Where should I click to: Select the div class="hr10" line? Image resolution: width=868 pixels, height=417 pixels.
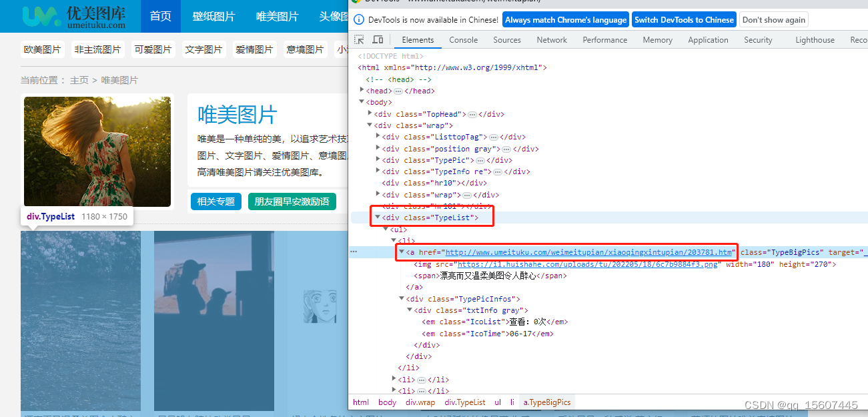pos(434,183)
